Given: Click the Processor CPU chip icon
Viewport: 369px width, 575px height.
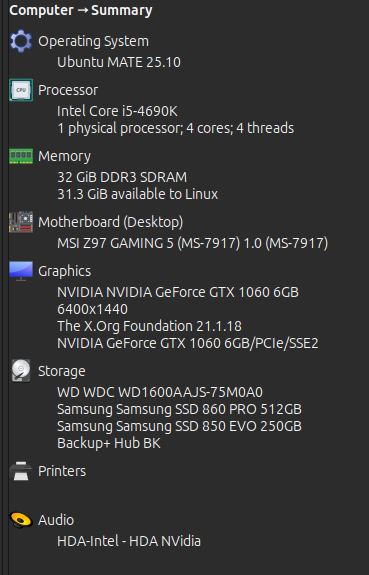Looking at the screenshot, I should tap(21, 90).
